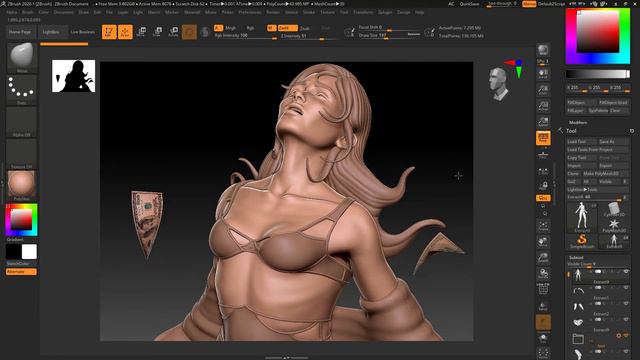Click the Scroll document icon
The image size is (640, 360).
pyautogui.click(x=543, y=74)
